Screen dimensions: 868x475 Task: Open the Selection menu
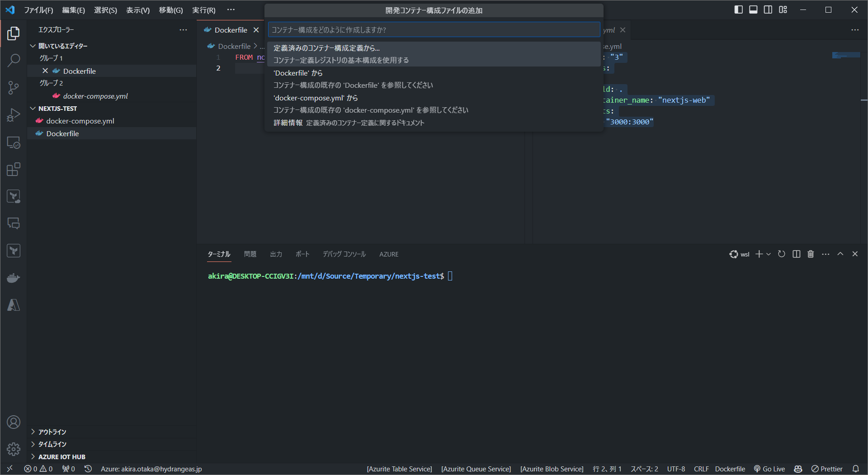tap(106, 10)
